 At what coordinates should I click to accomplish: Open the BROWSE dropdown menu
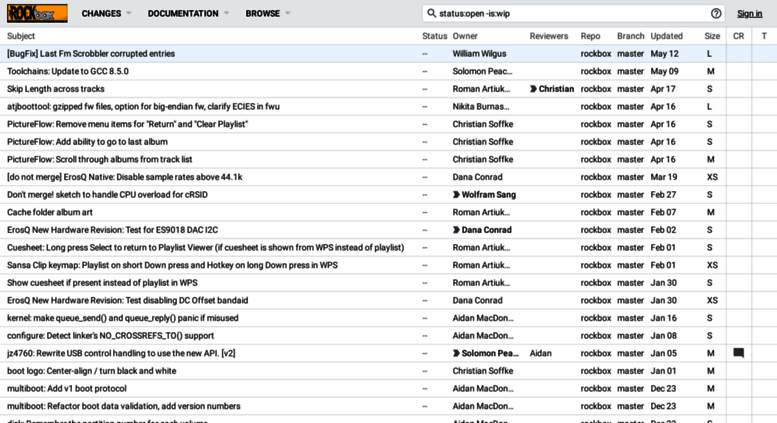click(x=268, y=13)
